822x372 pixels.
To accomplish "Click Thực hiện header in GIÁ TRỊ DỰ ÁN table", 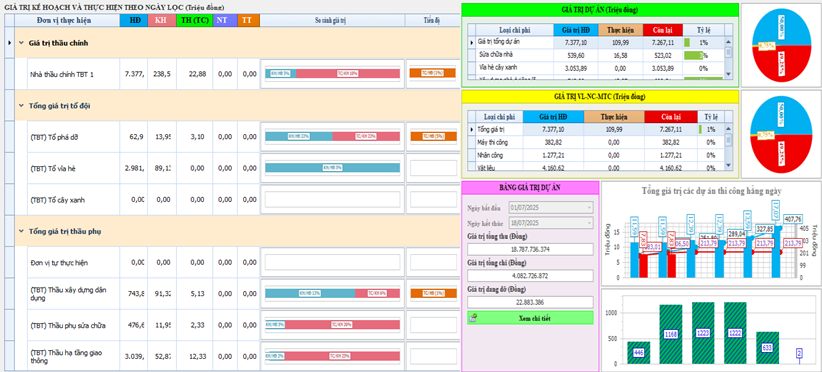I will [621, 30].
